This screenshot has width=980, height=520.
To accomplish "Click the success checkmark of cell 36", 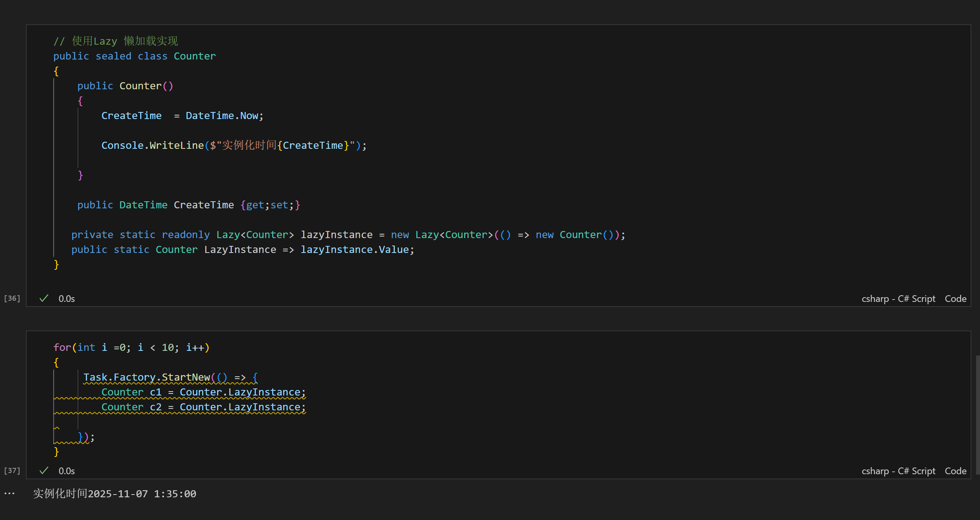I will pos(44,298).
